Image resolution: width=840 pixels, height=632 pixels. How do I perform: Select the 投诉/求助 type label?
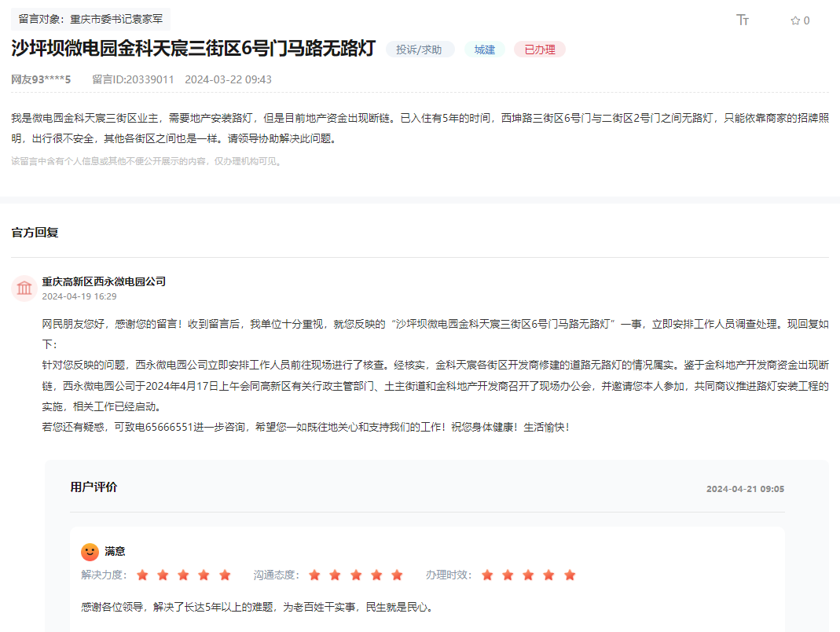point(420,49)
